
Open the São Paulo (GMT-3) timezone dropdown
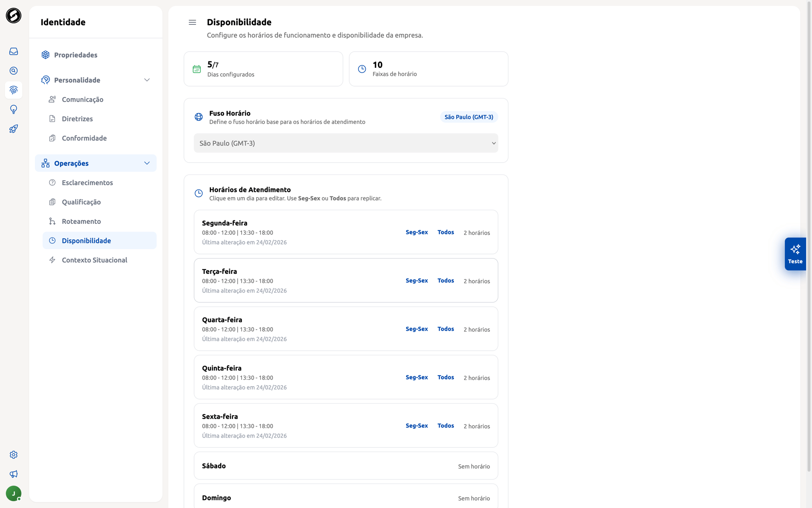pyautogui.click(x=346, y=143)
